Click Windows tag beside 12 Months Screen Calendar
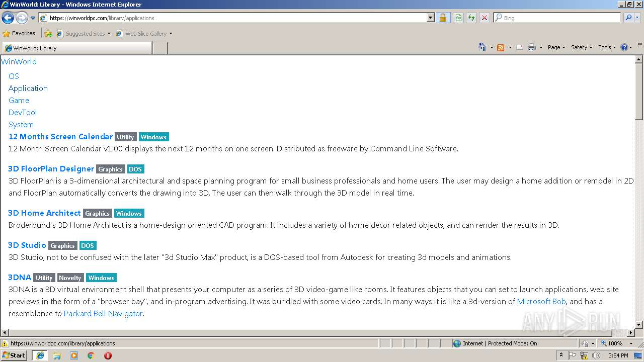 pos(153,137)
